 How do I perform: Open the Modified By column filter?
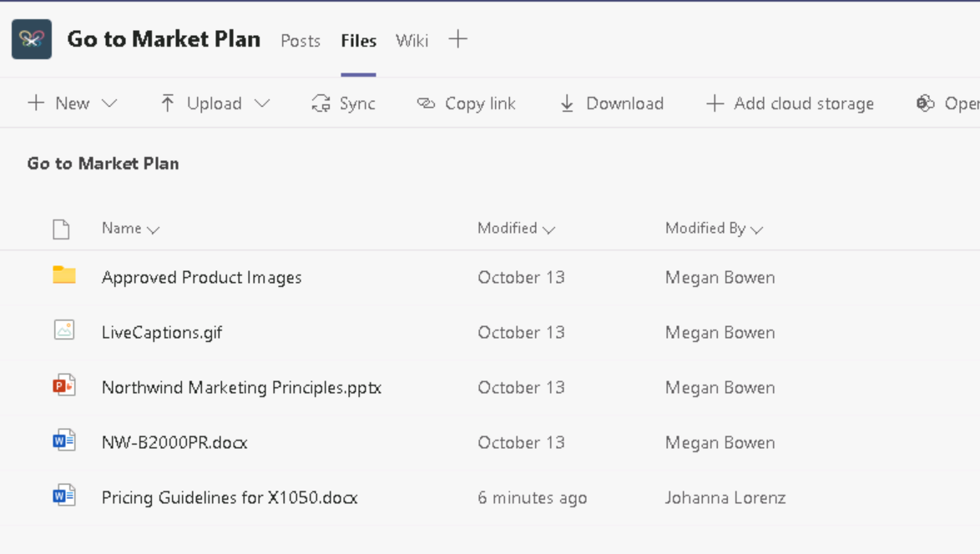click(x=714, y=229)
